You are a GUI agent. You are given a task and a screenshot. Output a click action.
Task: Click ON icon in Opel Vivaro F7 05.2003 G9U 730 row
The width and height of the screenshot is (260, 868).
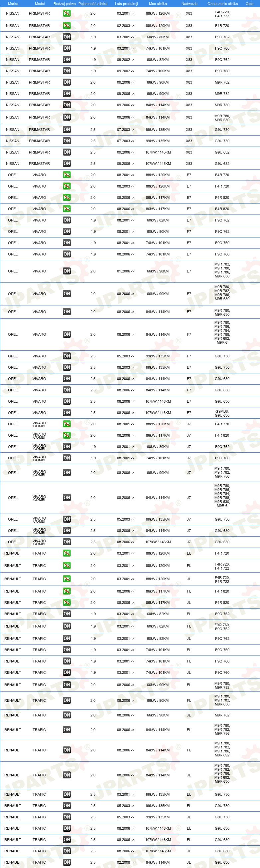tap(66, 356)
